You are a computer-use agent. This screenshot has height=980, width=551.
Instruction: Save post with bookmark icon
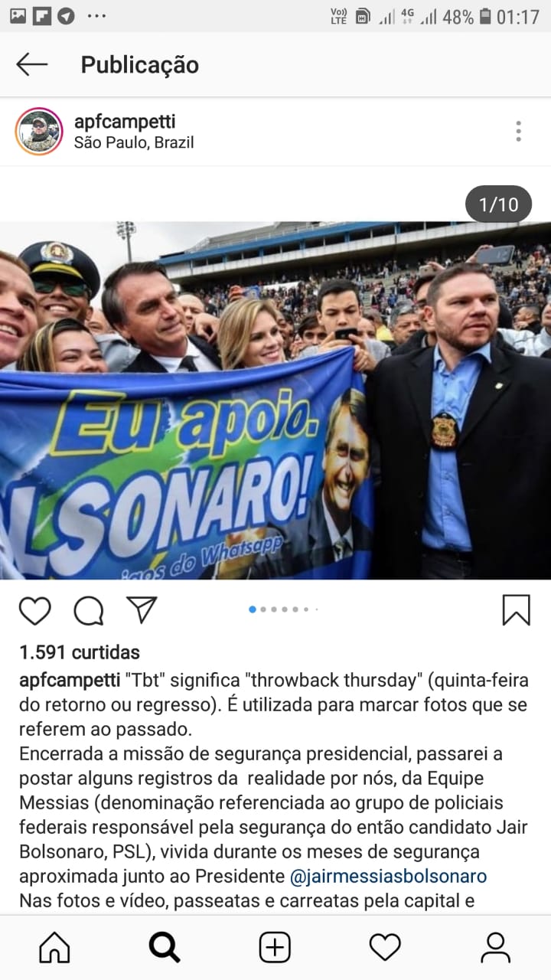tap(516, 610)
